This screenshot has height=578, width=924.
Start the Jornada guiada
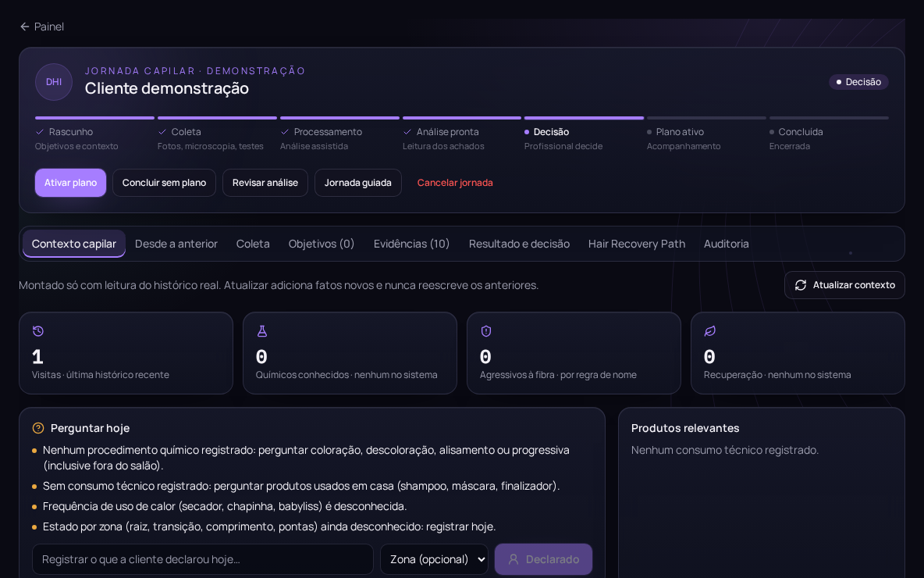coord(357,183)
